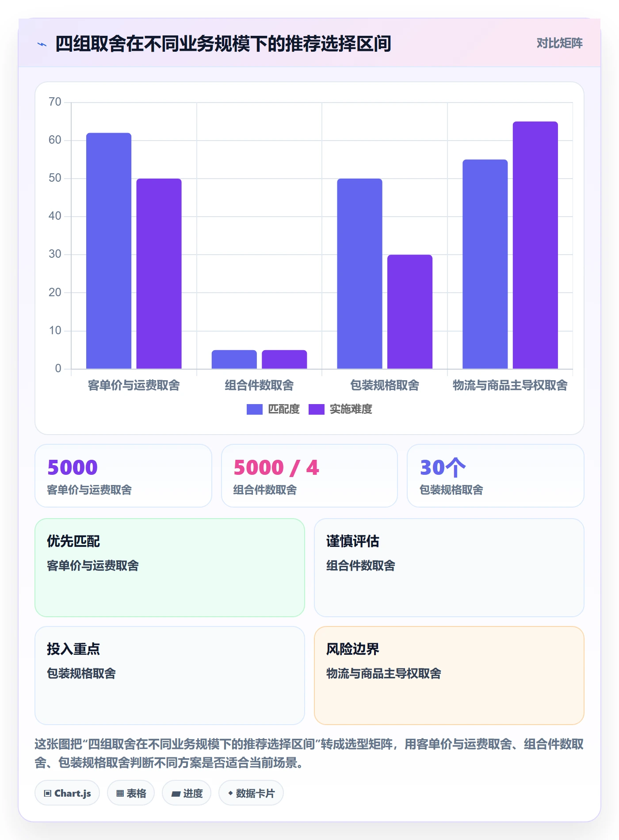Click the 匹配度 legend label
The height and width of the screenshot is (840, 619).
[x=284, y=409]
